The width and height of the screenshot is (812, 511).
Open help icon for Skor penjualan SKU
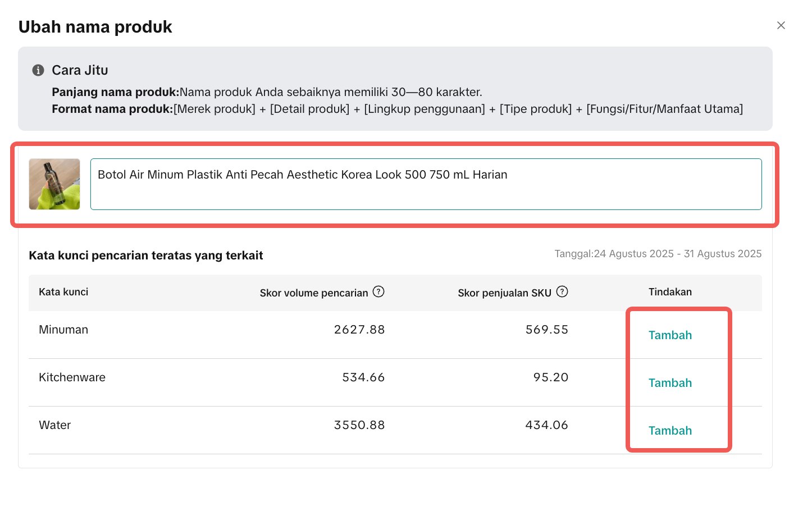pos(562,291)
